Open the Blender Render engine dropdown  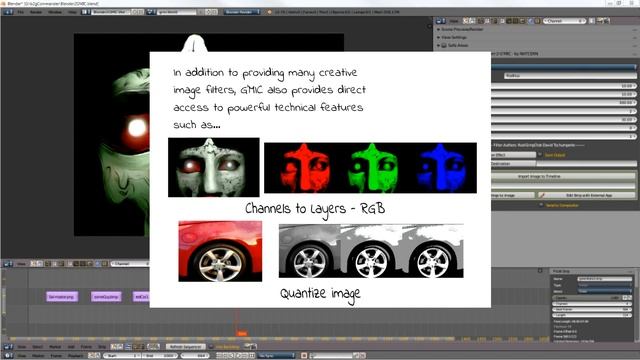click(x=242, y=12)
